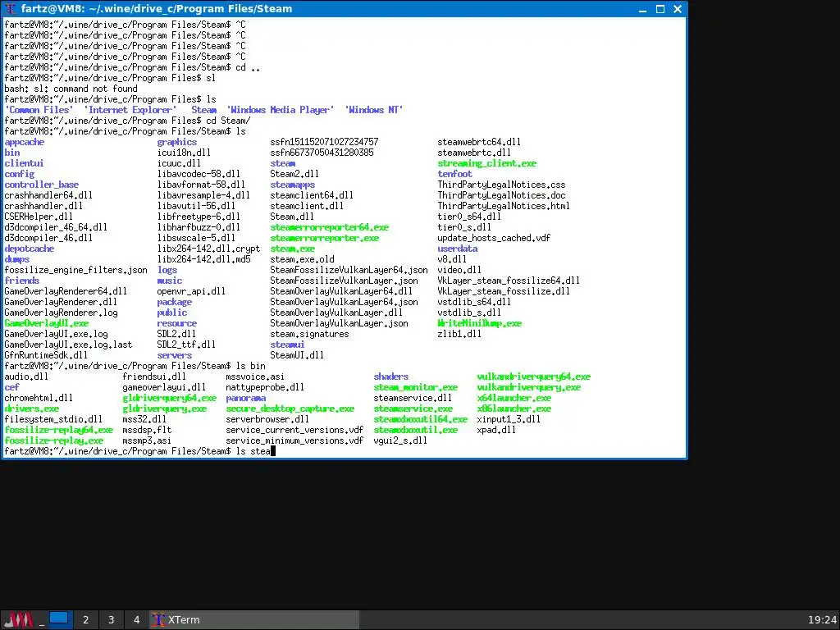Click 'zlib1.dll' file name

coord(459,335)
